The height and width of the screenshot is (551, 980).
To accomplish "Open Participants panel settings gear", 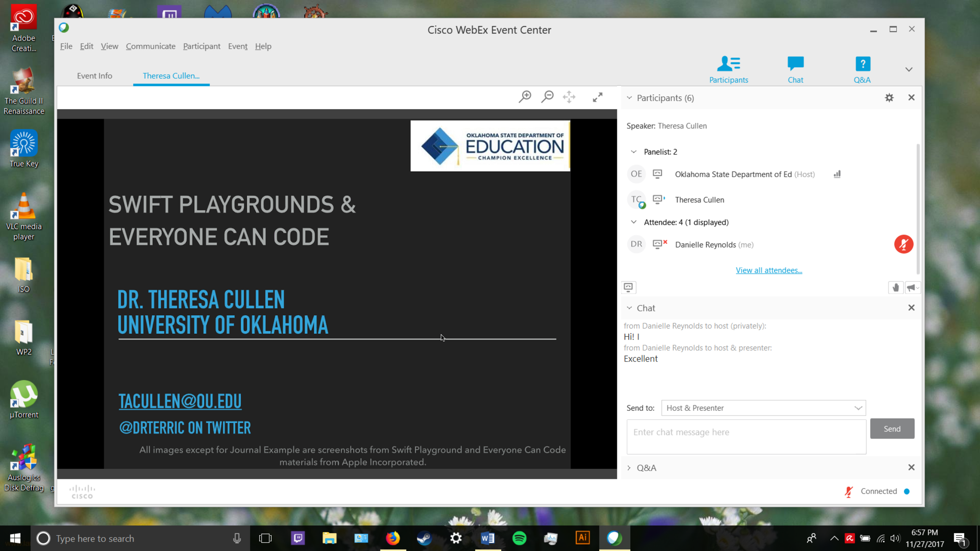I will 889,98.
